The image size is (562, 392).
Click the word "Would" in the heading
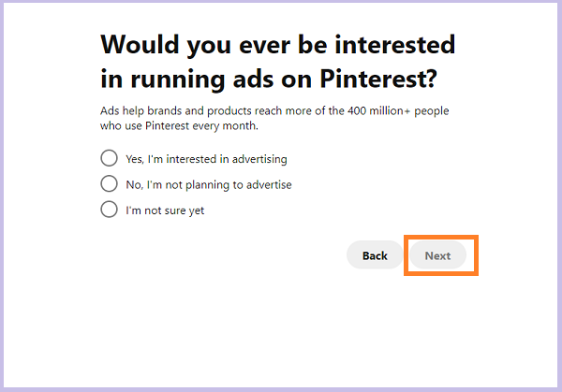(x=140, y=45)
